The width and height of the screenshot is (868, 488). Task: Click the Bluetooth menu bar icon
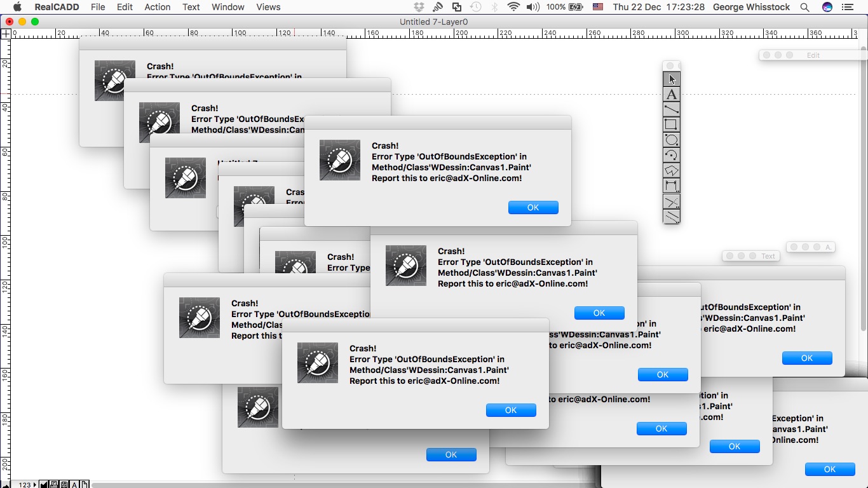click(494, 7)
